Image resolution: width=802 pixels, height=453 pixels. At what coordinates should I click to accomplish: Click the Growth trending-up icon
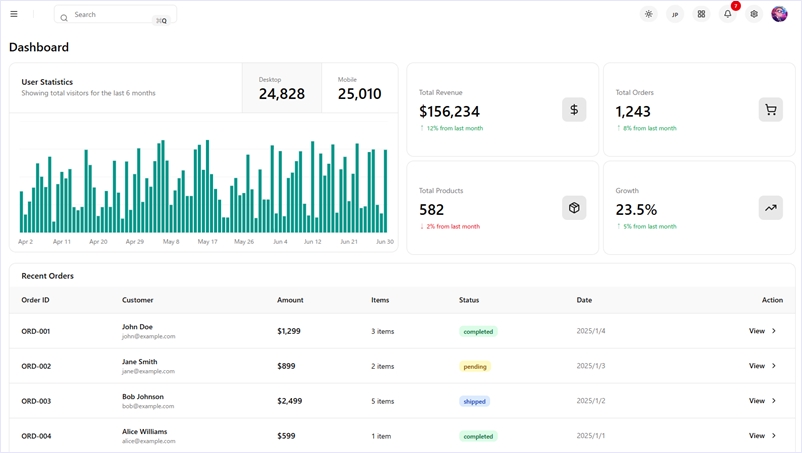(x=770, y=208)
